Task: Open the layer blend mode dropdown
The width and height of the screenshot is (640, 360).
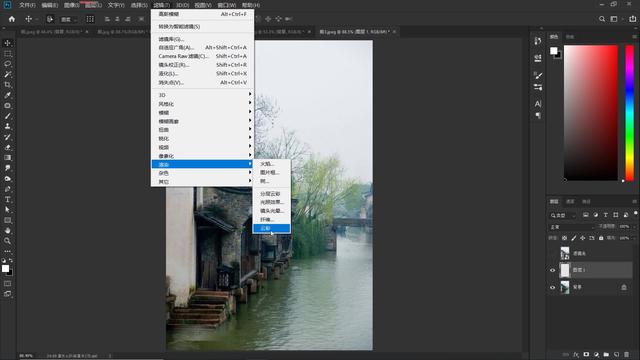Action: click(572, 227)
